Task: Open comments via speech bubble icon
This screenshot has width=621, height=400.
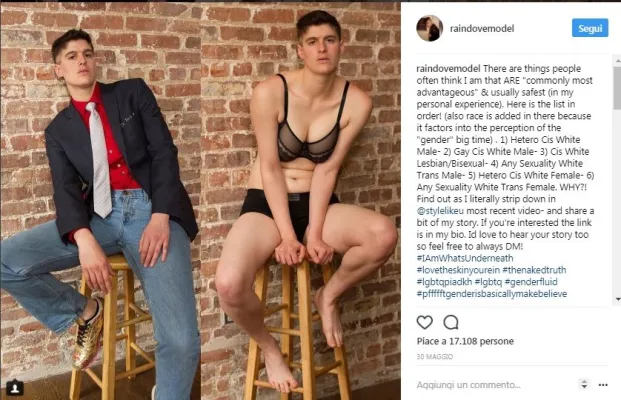Action: tap(451, 322)
